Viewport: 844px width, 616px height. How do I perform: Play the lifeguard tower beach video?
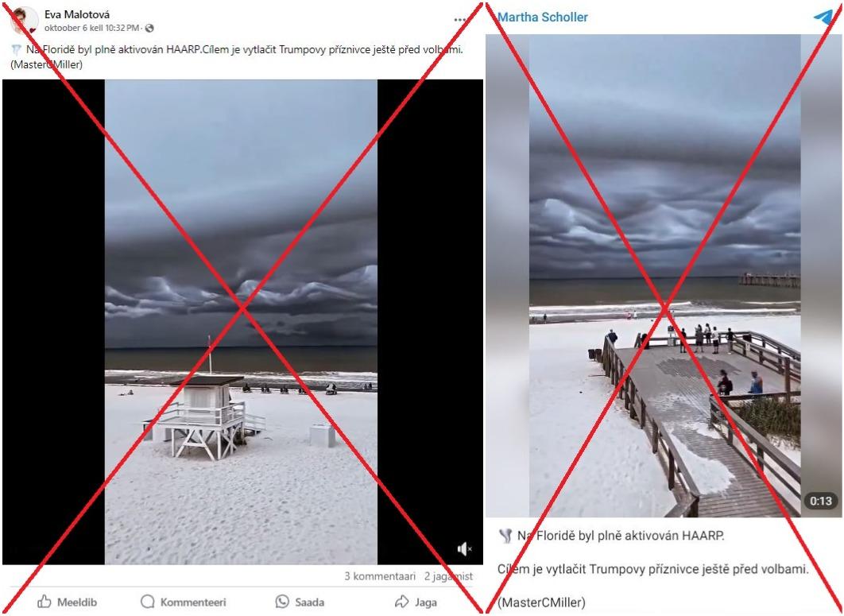tap(241, 322)
